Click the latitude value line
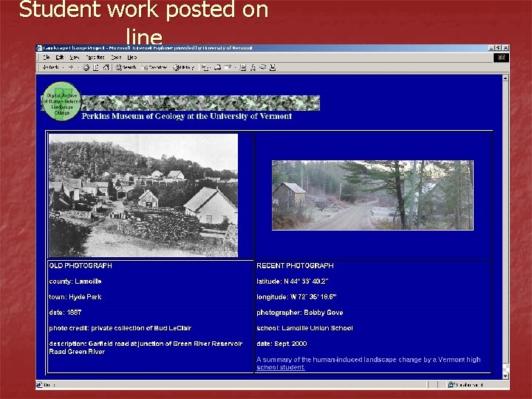 point(293,282)
